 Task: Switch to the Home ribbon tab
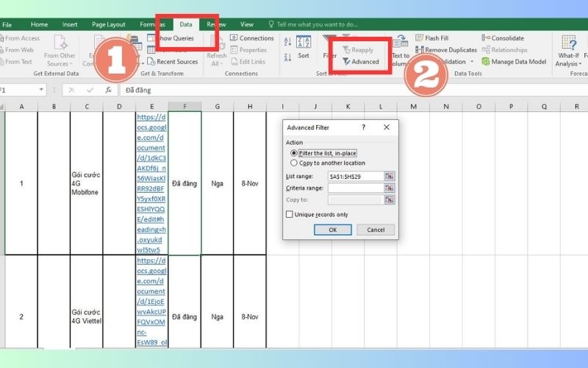click(40, 24)
